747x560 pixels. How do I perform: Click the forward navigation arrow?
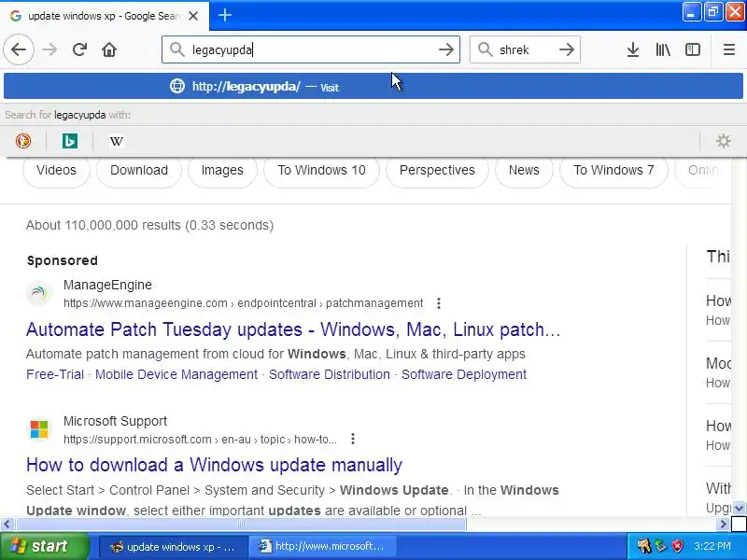[49, 49]
